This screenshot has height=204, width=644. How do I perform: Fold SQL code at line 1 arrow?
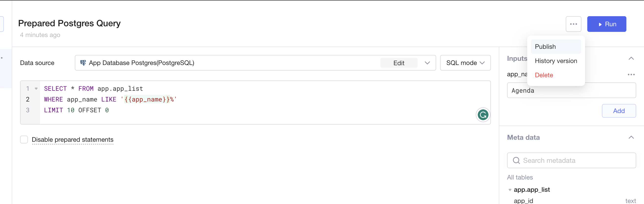(x=36, y=89)
